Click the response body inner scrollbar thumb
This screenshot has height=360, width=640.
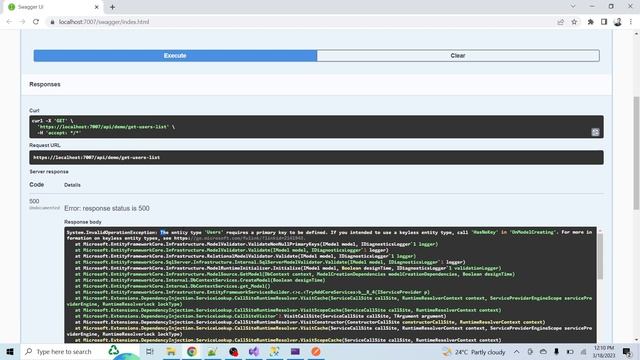tap(600, 256)
